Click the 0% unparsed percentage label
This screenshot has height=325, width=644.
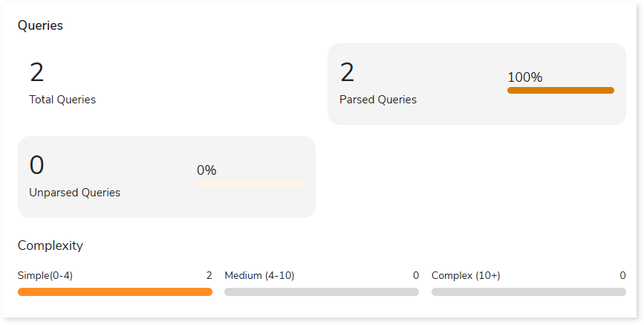click(x=206, y=170)
